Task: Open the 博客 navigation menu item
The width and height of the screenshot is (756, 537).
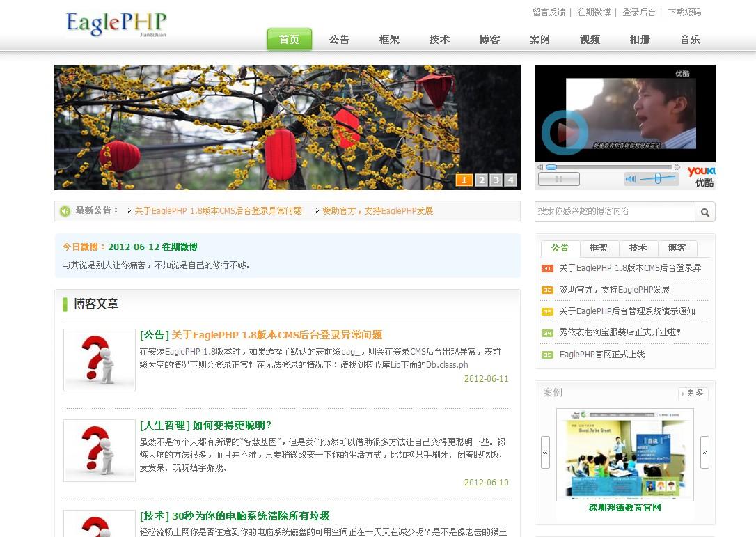Action: (490, 40)
